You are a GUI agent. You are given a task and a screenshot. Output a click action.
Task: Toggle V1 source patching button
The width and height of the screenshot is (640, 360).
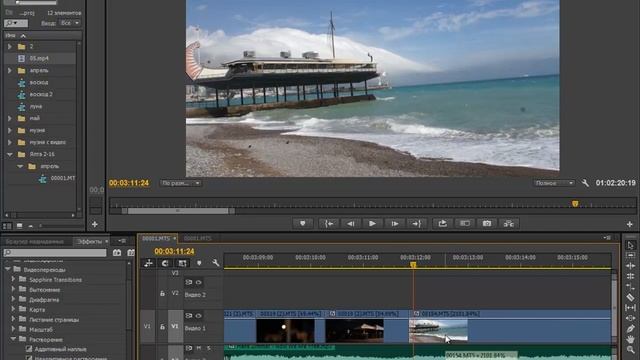click(147, 327)
